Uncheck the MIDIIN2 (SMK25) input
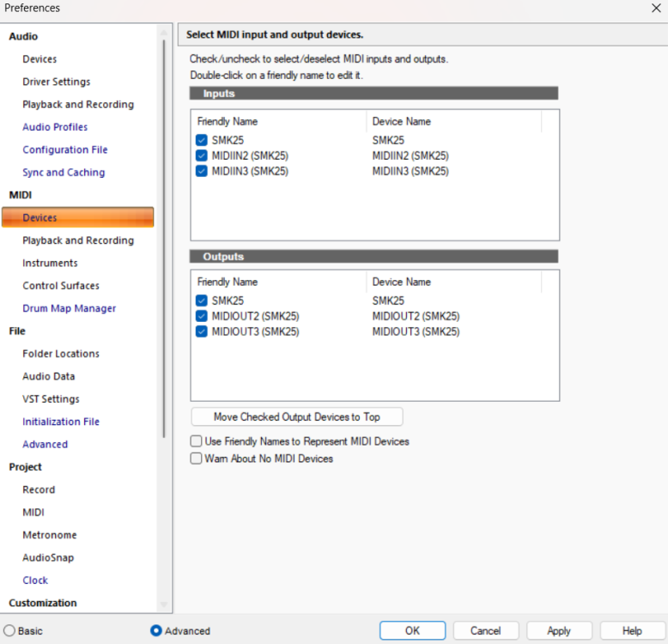 tap(201, 155)
